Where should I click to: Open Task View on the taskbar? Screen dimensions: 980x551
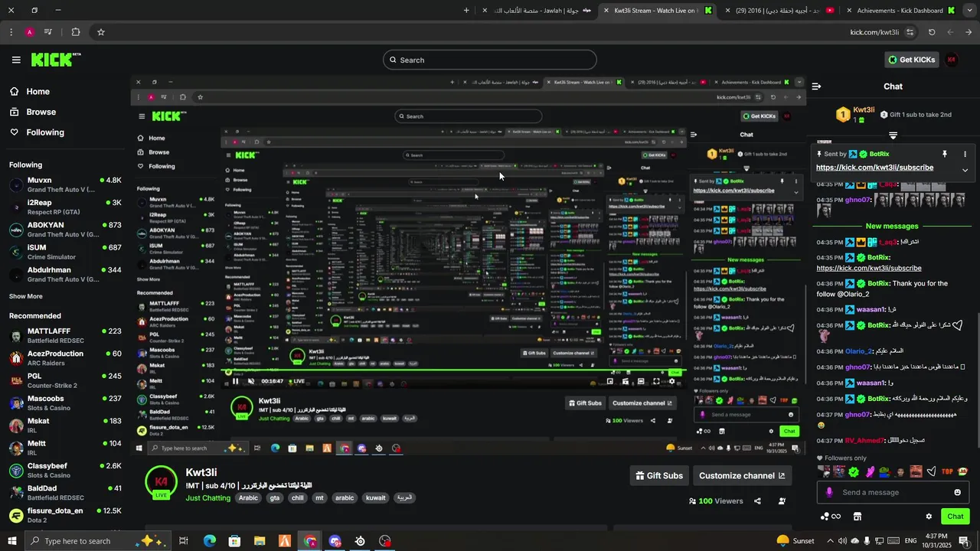[x=184, y=541]
